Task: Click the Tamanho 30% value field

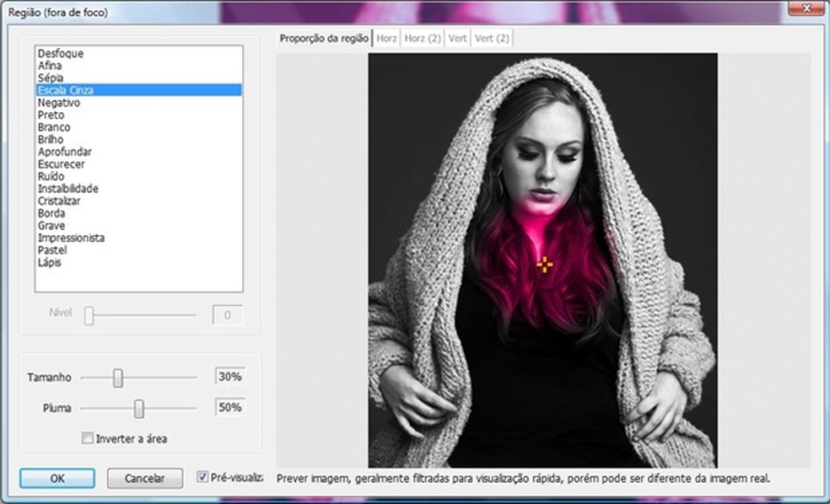Action: coord(229,378)
